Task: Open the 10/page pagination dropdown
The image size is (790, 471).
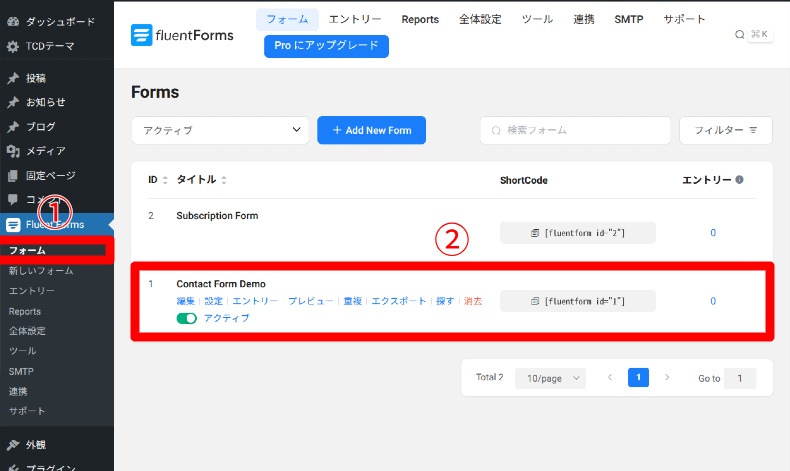Action: [x=550, y=378]
